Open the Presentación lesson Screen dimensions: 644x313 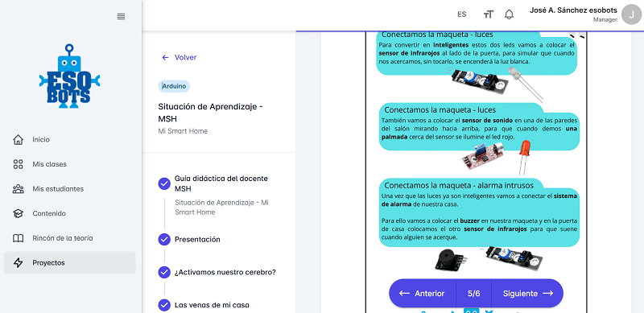pos(197,240)
